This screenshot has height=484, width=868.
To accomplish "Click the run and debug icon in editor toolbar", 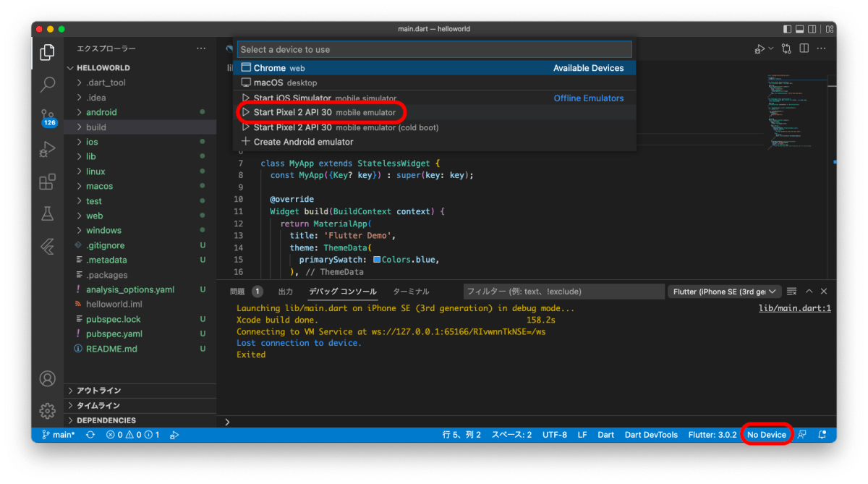I will tap(759, 48).
